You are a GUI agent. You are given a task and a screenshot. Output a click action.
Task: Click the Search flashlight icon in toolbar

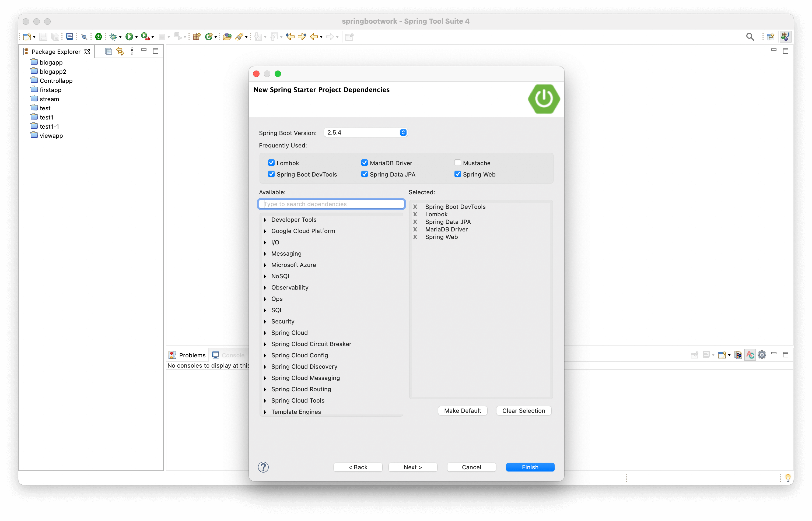(239, 37)
